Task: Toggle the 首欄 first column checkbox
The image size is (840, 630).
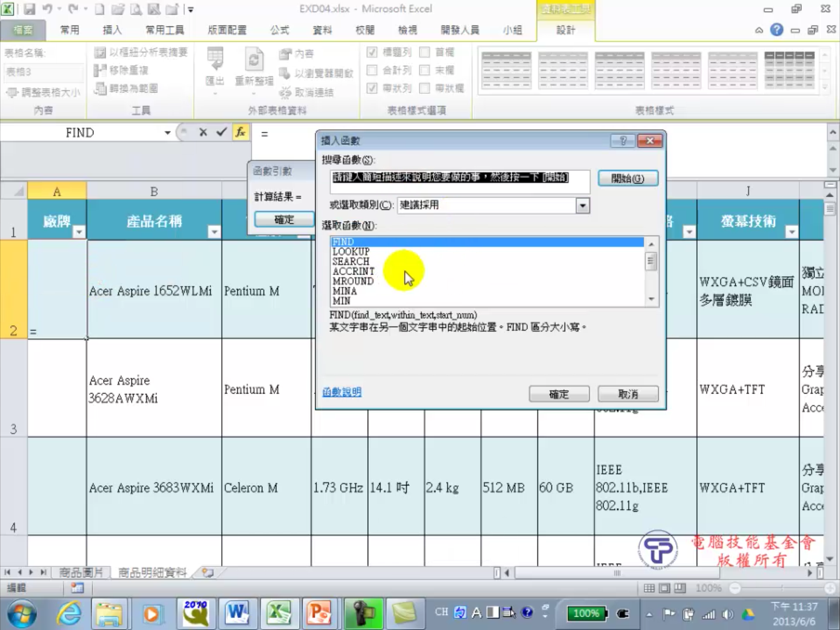Action: (x=425, y=52)
